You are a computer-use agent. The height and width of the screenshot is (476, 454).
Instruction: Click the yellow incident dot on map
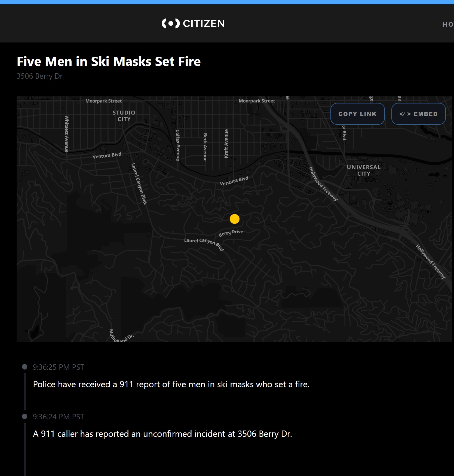tap(234, 219)
